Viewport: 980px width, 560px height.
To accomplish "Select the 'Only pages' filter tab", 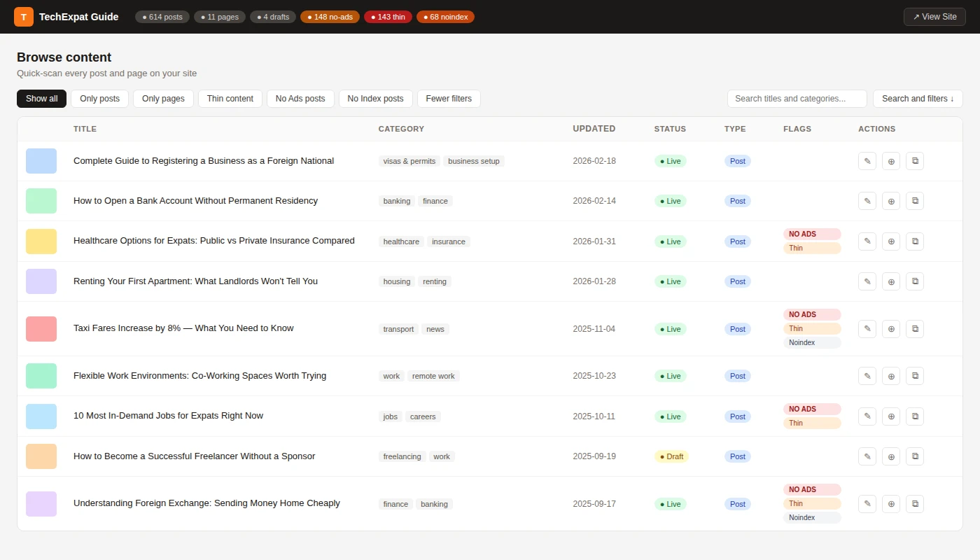I will click(163, 99).
